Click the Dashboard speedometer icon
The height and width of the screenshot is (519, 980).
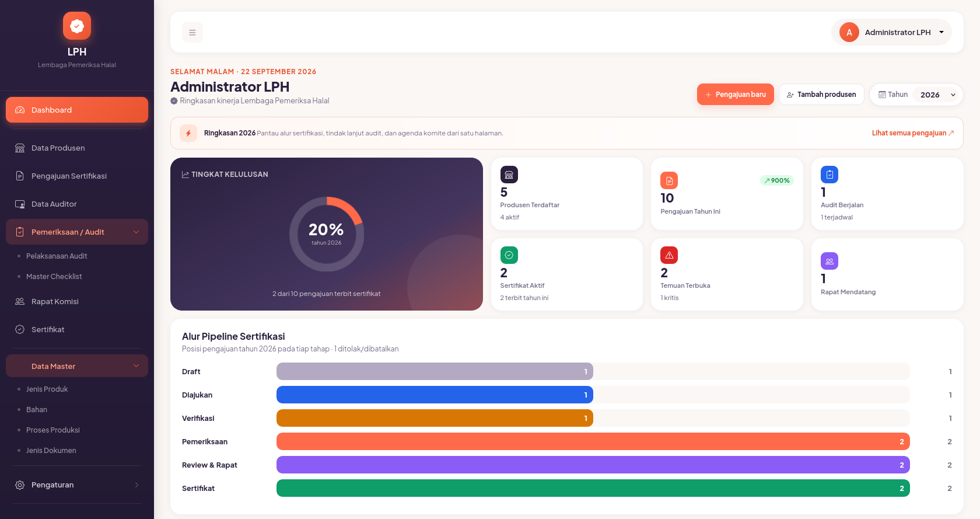click(x=20, y=110)
